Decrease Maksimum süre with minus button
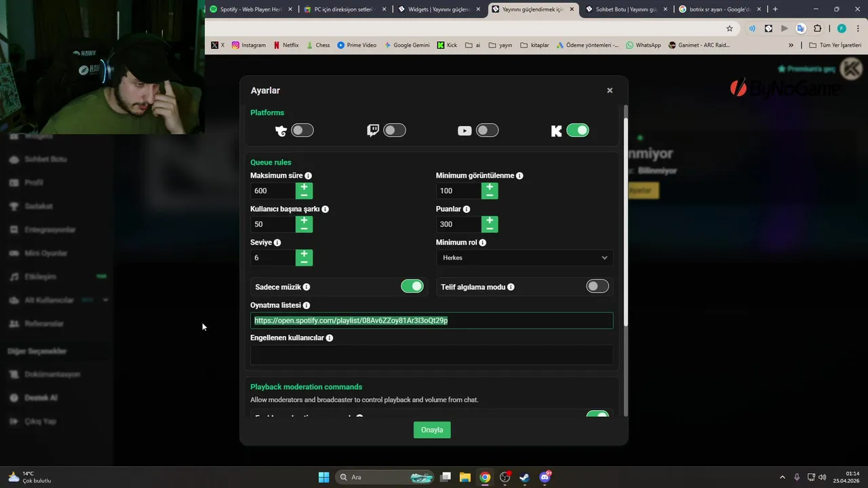This screenshot has height=488, width=868. (x=304, y=195)
